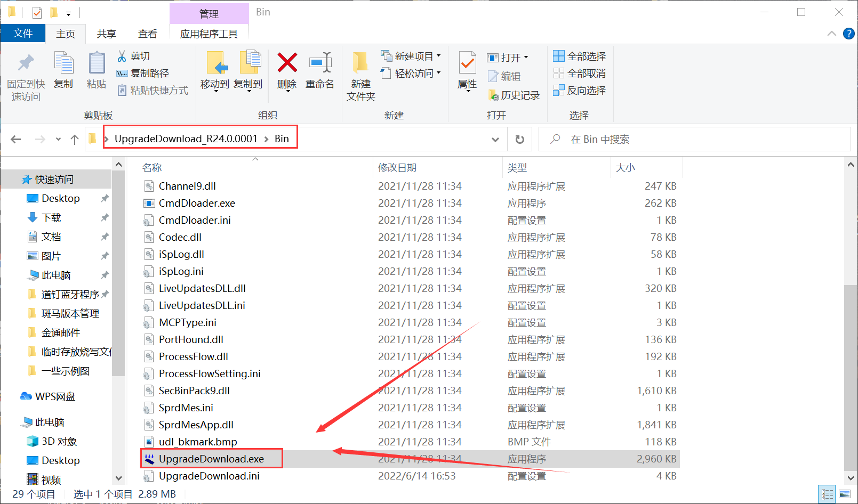
Task: Go up one folder level
Action: [x=75, y=139]
